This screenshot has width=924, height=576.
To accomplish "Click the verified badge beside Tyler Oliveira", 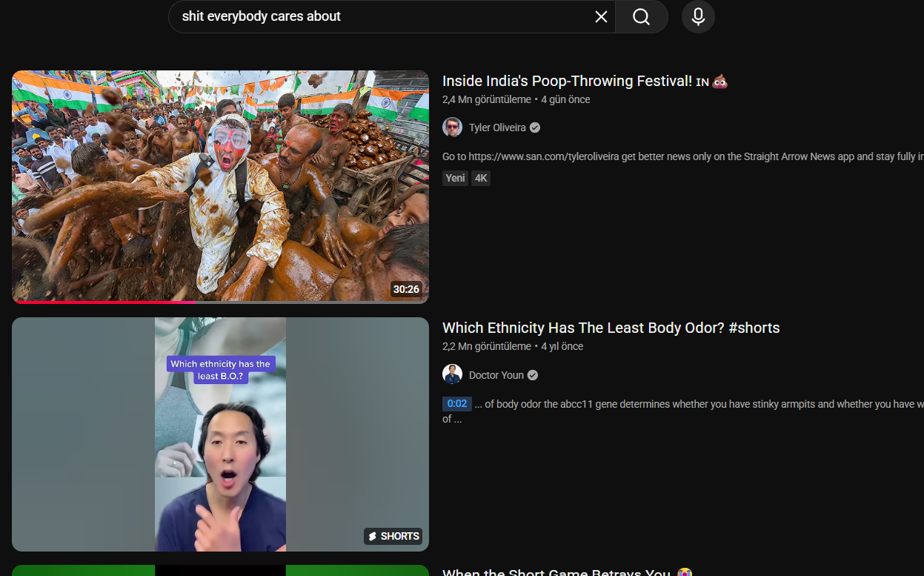I will pyautogui.click(x=535, y=128).
